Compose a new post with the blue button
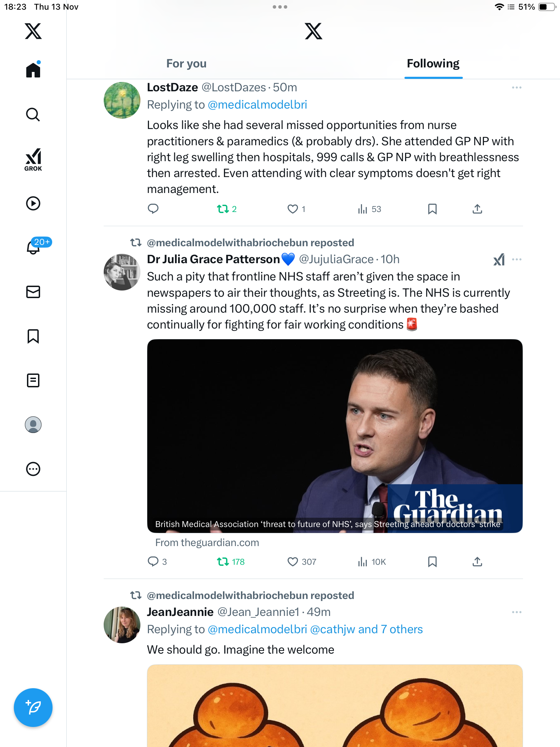This screenshot has width=560, height=747. pos(33,708)
